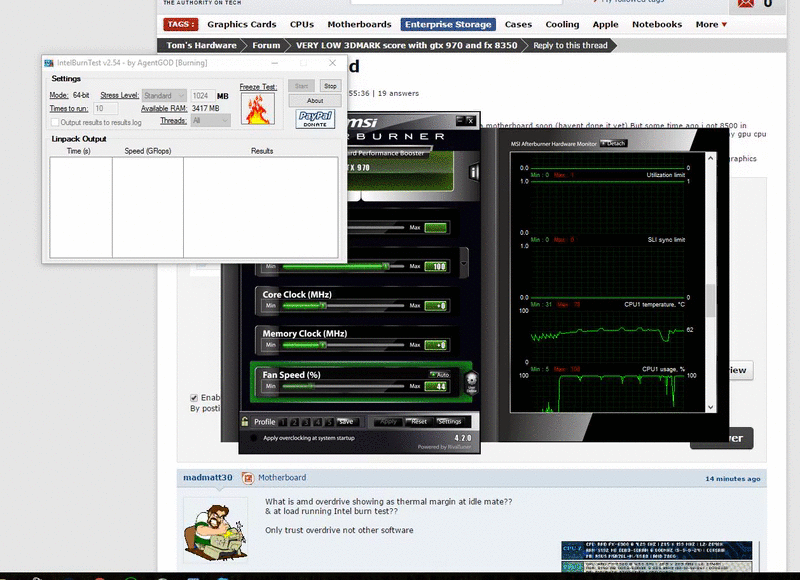800x580 pixels.
Task: Open the VERY LOW 3DMARK score thread breadcrumb
Action: tap(407, 45)
